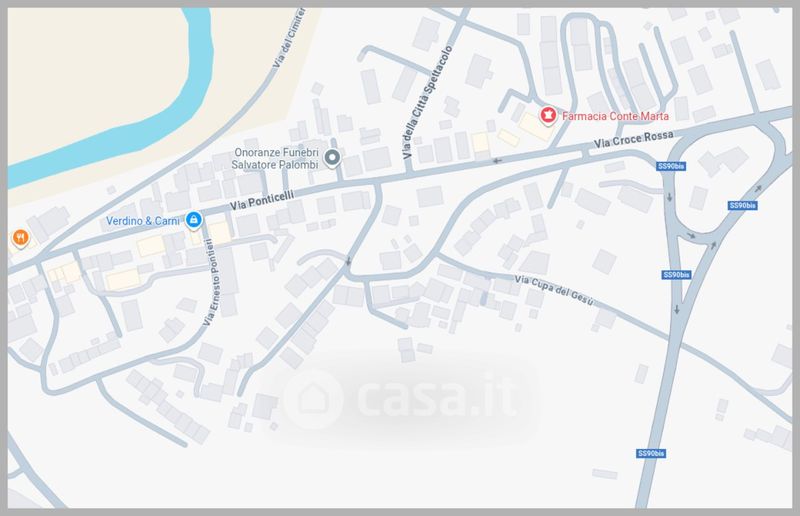The width and height of the screenshot is (800, 516).
Task: Click the Via del Cimitero street label
Action: click(x=289, y=38)
